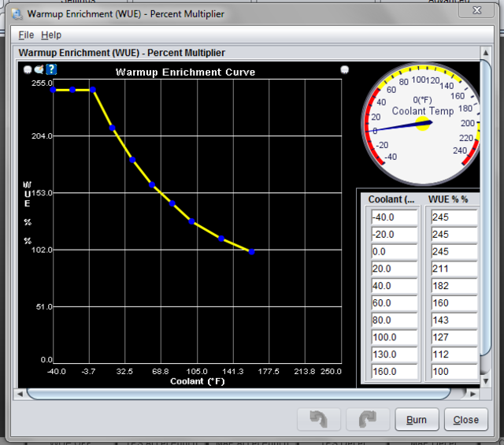The image size is (504, 445).
Task: Open the Help menu
Action: click(x=51, y=35)
